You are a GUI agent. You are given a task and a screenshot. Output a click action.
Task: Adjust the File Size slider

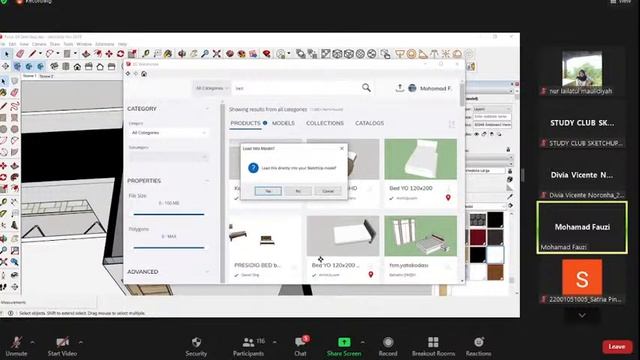click(169, 214)
